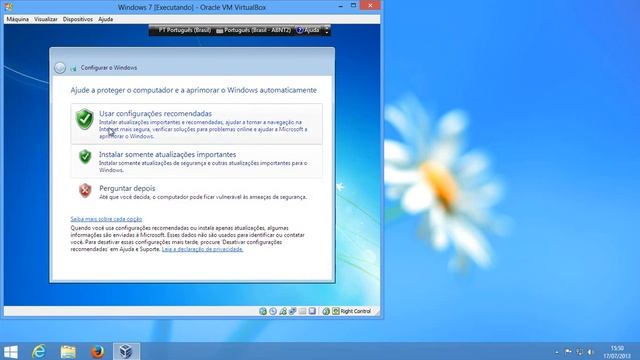Click the display/video capture status icon
The image size is (640, 360).
click(x=312, y=311)
